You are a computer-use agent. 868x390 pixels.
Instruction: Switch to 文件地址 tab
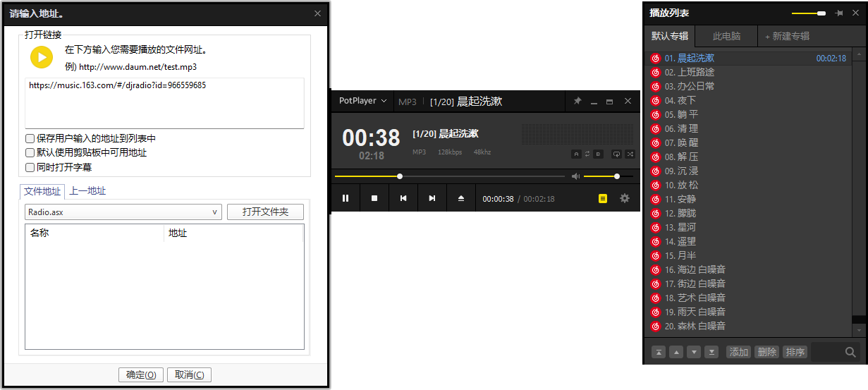pyautogui.click(x=42, y=191)
